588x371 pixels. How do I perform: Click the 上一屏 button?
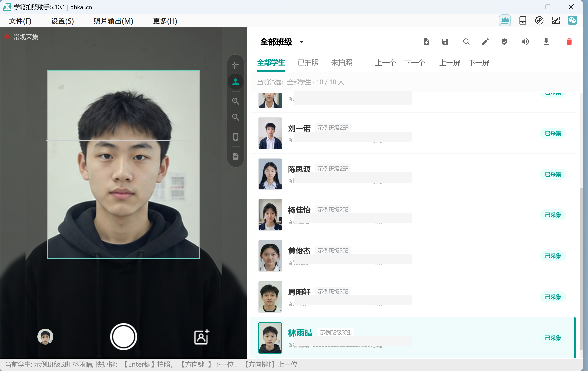(450, 63)
